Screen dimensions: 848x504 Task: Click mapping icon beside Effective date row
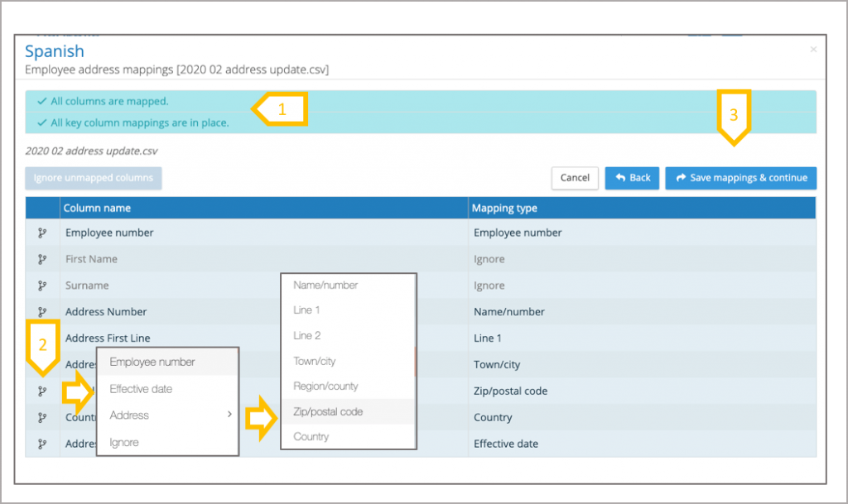point(42,444)
